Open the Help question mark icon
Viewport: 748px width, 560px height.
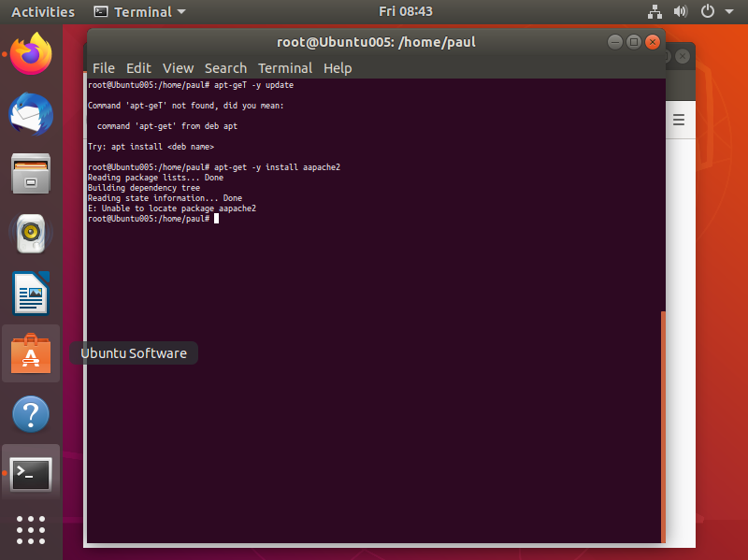pos(31,414)
